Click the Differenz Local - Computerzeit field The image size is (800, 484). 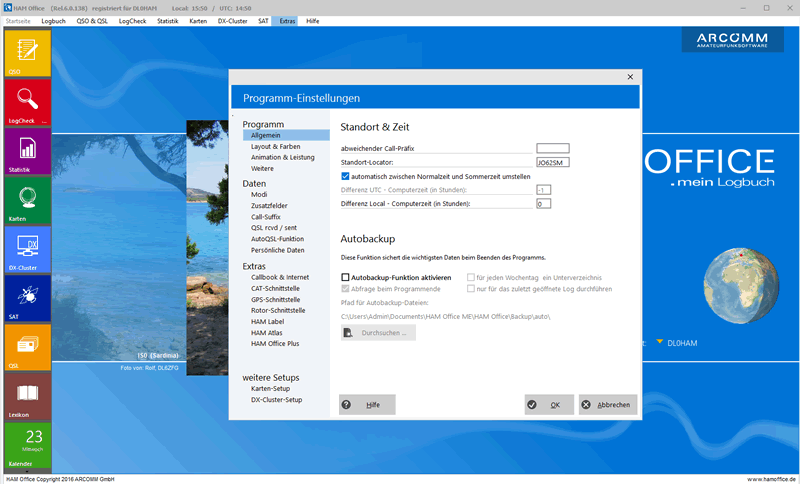click(x=543, y=203)
